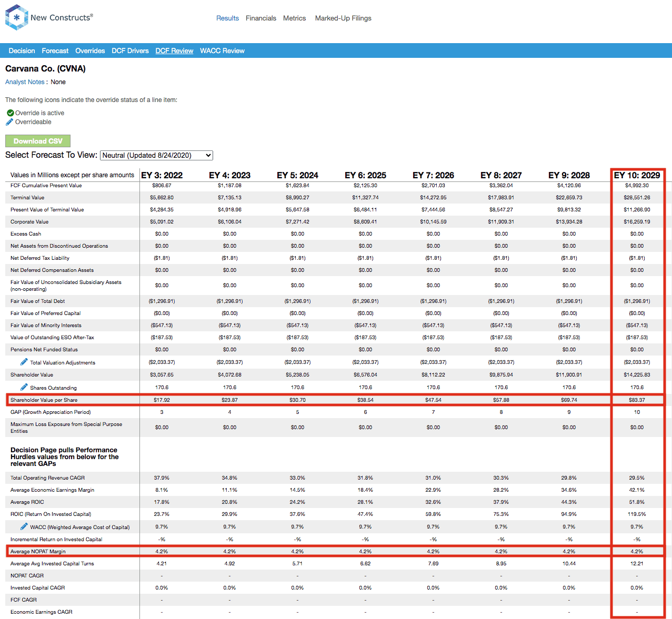The width and height of the screenshot is (672, 619).
Task: Click the New Constructs brand name
Action: coord(62,17)
